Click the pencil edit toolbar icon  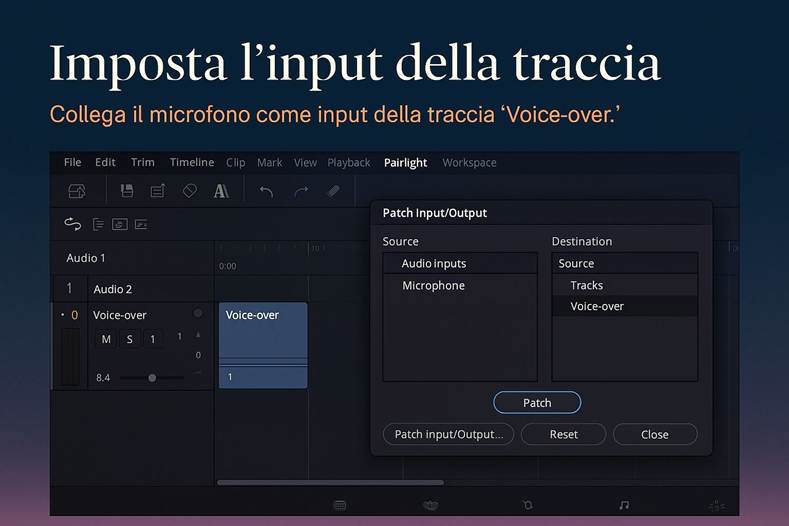point(334,191)
